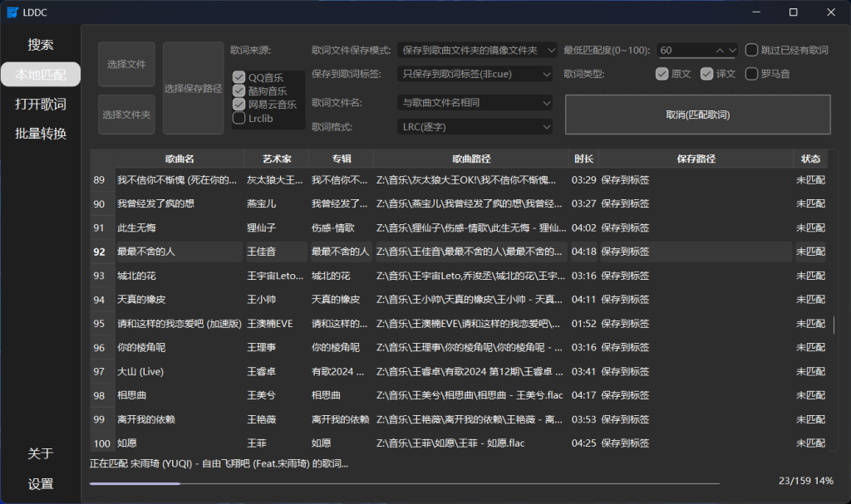
Task: Open the 歌词文件保存模式 dropdown
Action: pos(474,50)
